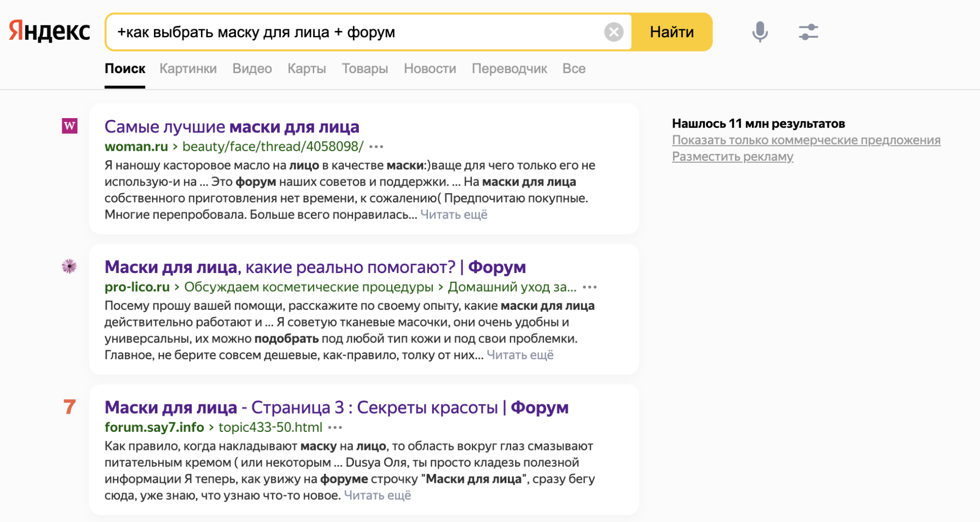Screen dimensions: 980x522
Task: Switch to the Видео tab
Action: [252, 69]
